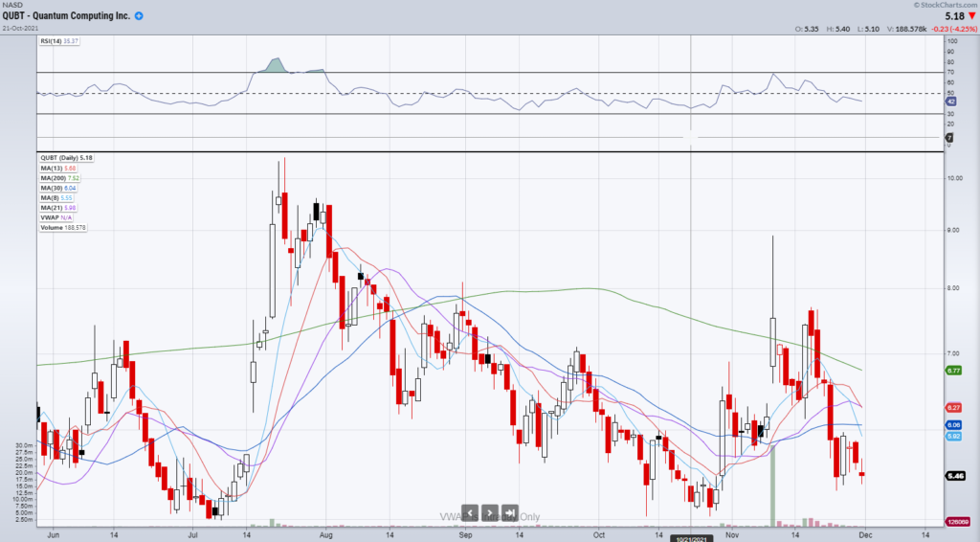
Task: Expand the Volume legend entry
Action: click(x=61, y=227)
